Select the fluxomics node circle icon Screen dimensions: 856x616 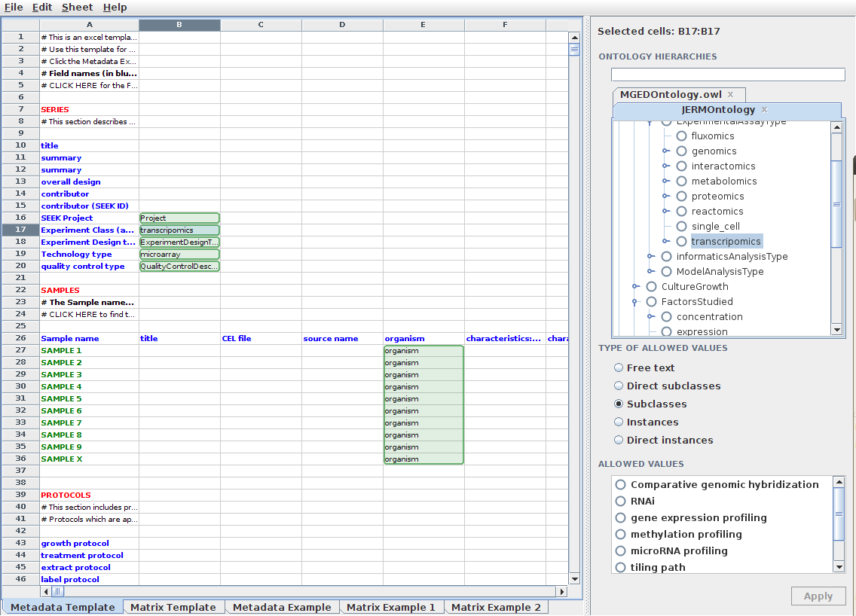coord(681,136)
